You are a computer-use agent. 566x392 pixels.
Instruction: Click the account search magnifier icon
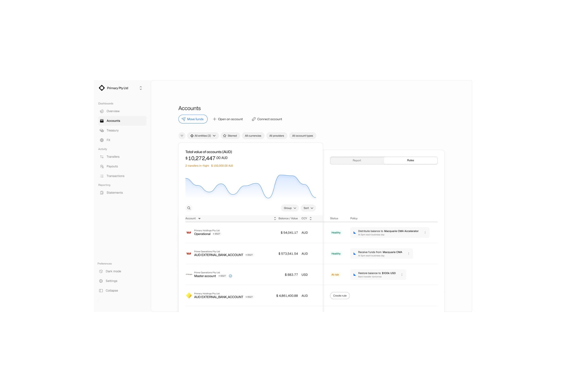189,208
